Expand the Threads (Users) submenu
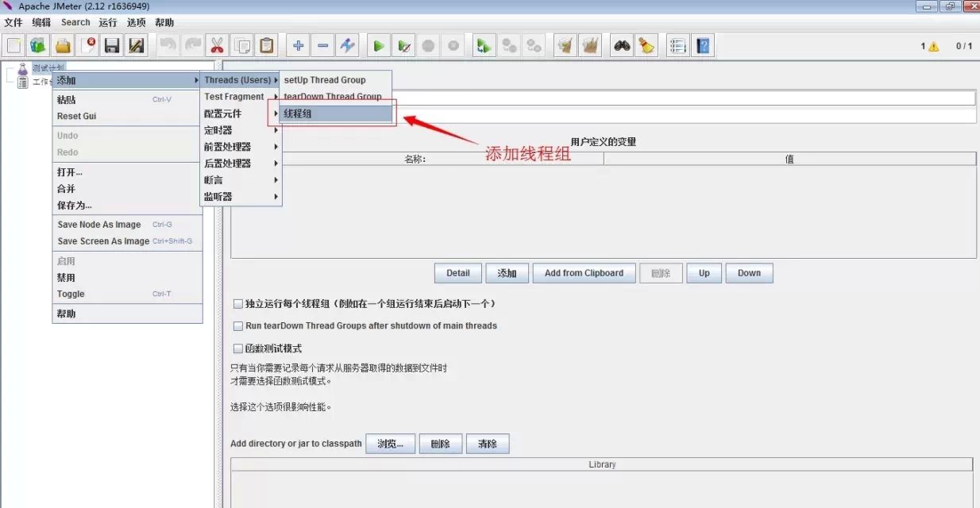 [241, 80]
